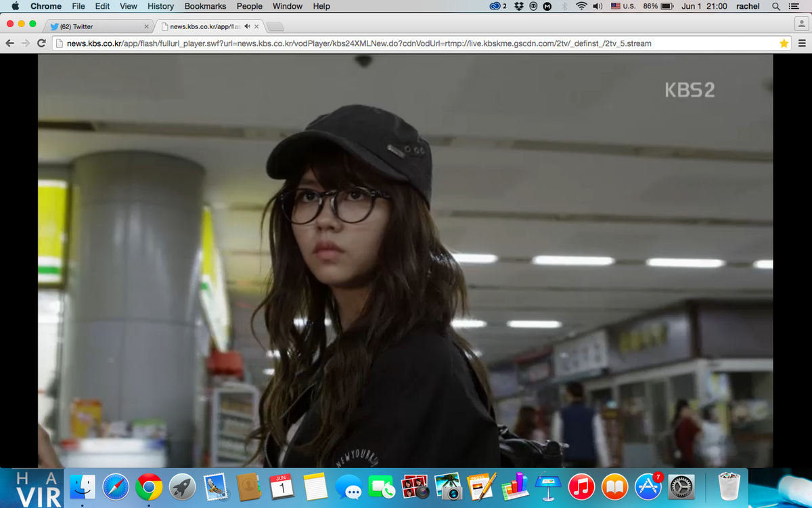This screenshot has height=508, width=812.
Task: Open the File menu
Action: (x=78, y=6)
